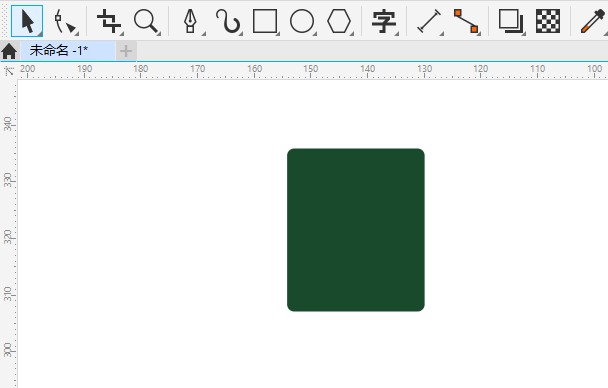Add a new document with plus button
This screenshot has width=608, height=388.
[x=126, y=51]
